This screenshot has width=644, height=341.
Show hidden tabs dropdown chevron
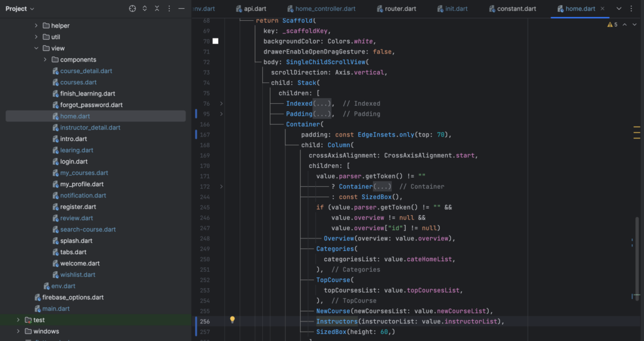(x=619, y=9)
